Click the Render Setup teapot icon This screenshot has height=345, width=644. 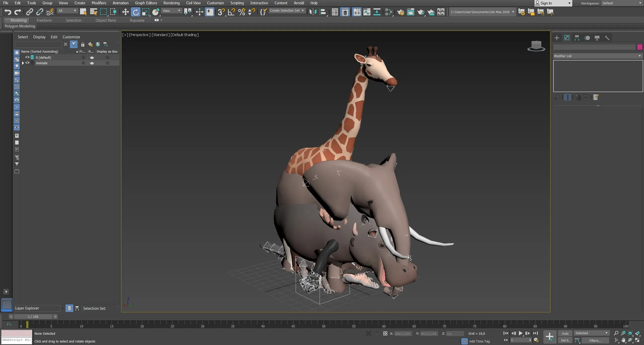click(x=401, y=12)
